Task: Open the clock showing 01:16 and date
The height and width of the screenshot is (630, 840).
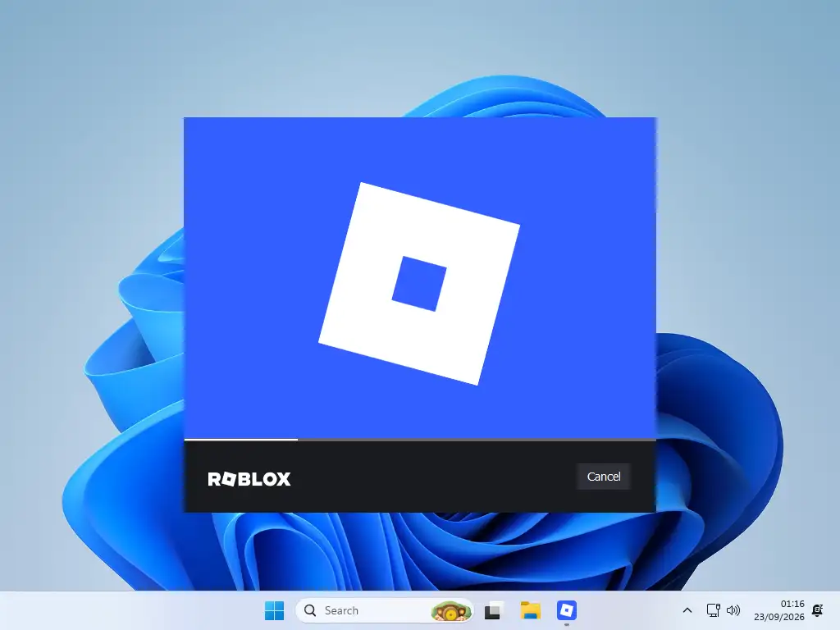Action: [x=779, y=610]
